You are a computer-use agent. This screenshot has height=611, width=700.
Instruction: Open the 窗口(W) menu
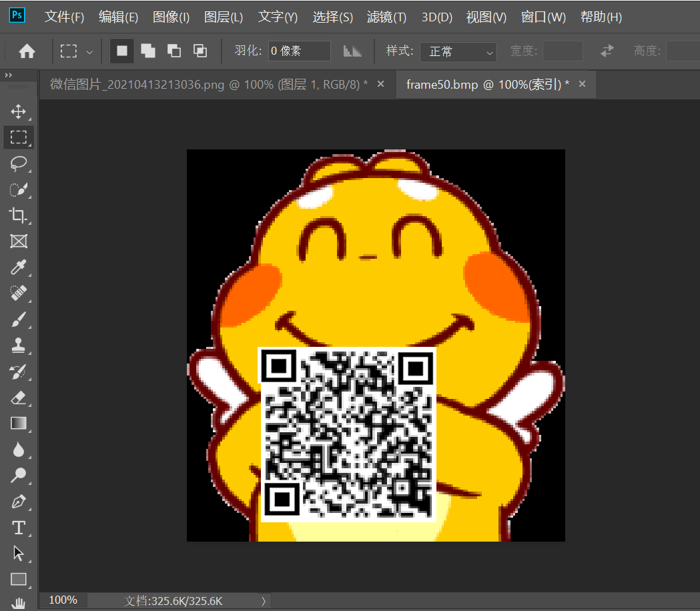[x=543, y=17]
